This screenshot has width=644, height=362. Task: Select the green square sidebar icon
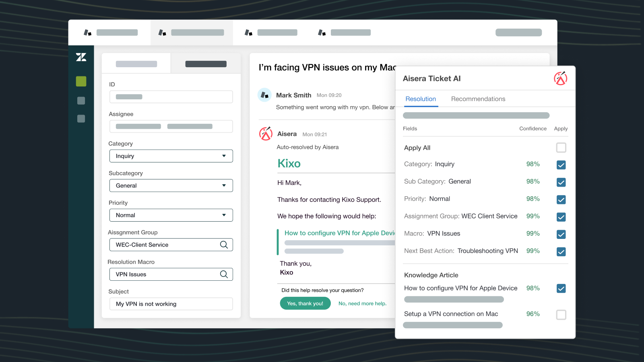click(81, 81)
